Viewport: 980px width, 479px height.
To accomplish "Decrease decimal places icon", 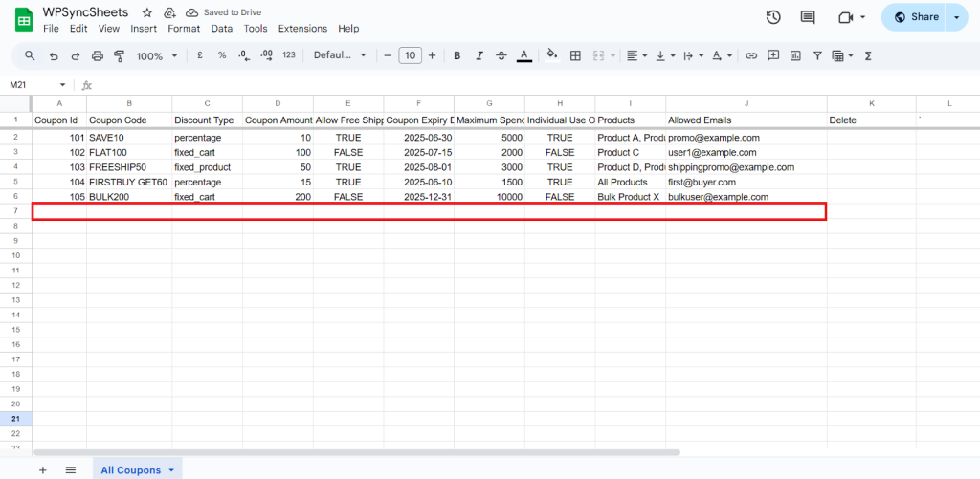I will point(244,54).
